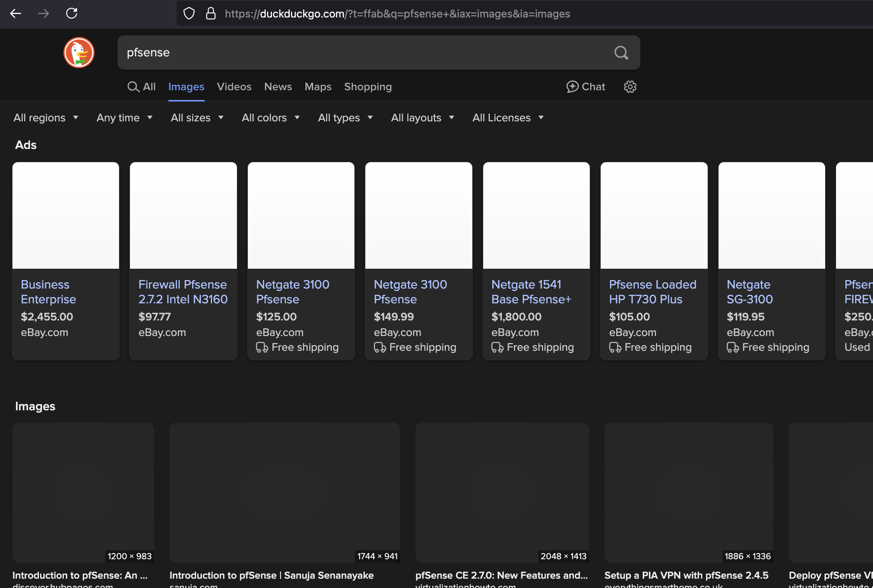Viewport: 873px width, 588px height.
Task: Open Firewall Pfsense 2.7.2 Intel N3160 listing
Action: coord(183,292)
